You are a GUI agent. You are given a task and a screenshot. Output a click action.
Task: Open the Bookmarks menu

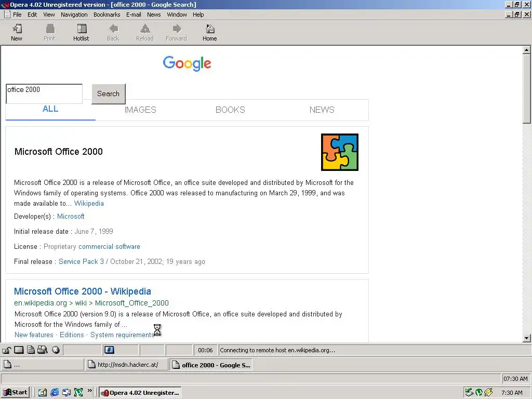tap(107, 15)
